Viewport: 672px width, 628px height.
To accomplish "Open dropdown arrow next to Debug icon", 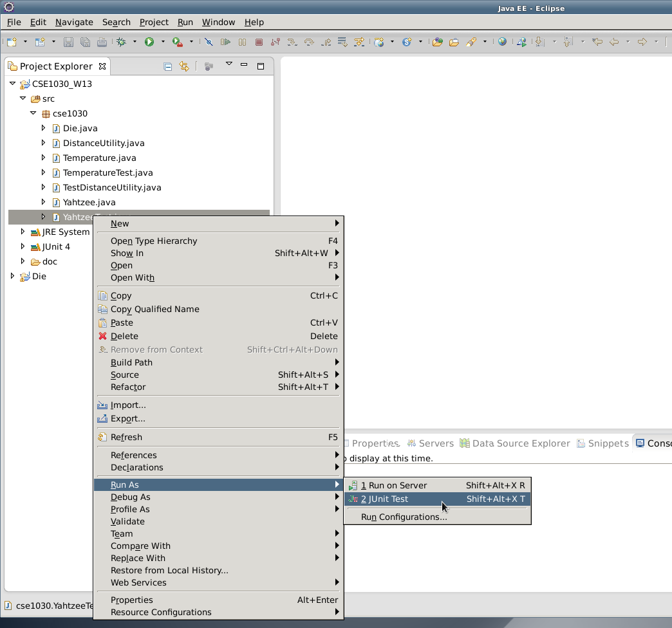I will click(x=135, y=42).
